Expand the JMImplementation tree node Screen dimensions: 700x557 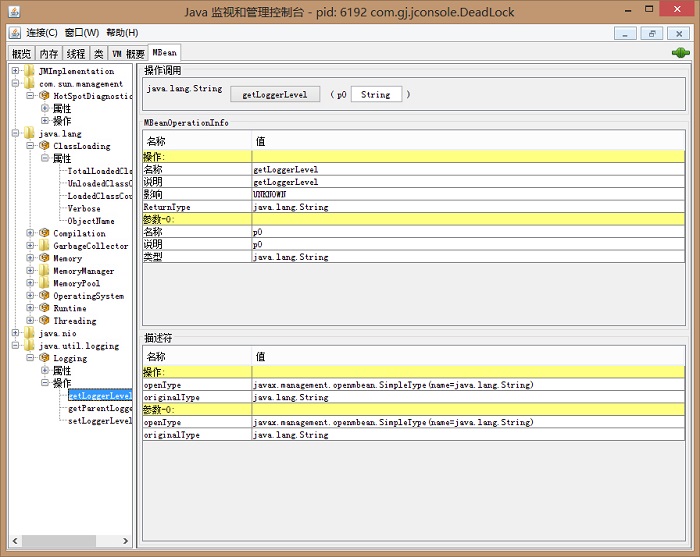[16, 71]
